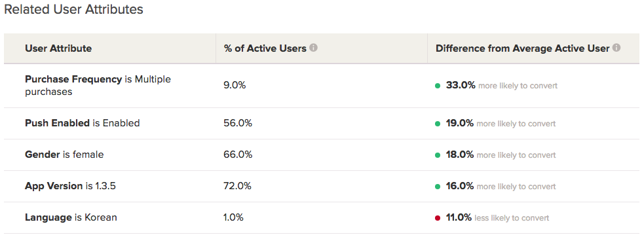
Task: Click green dot next to 18.0%
Action: pos(438,155)
